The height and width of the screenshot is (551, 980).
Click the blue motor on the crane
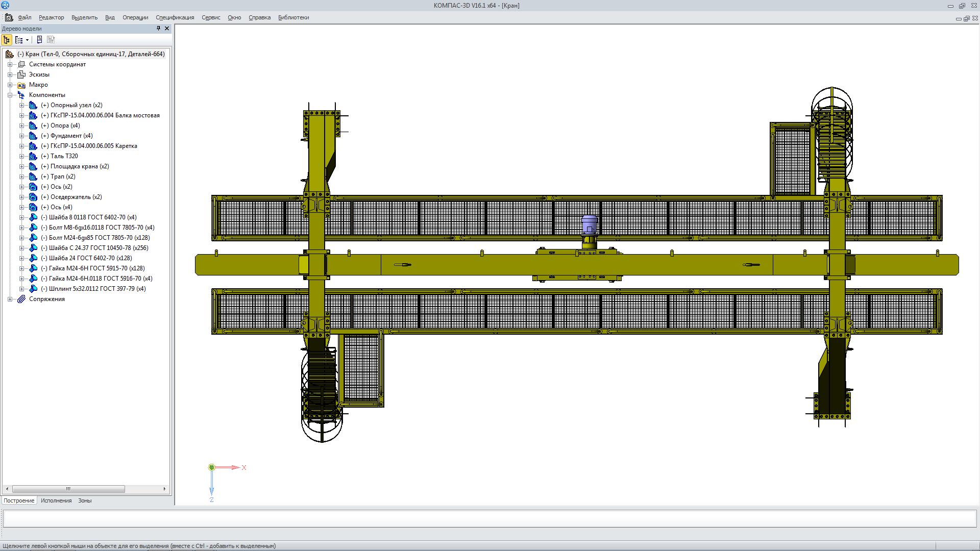(x=589, y=225)
